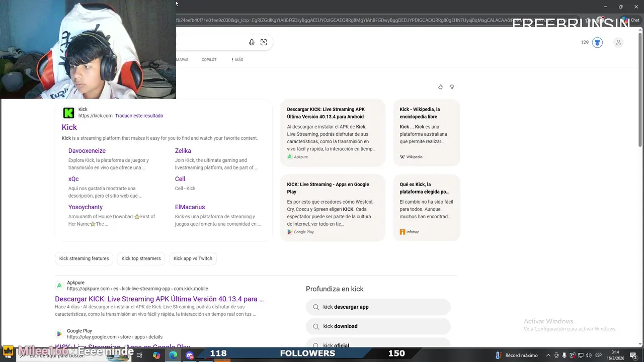
Task: Open the Cell sitelink
Action: 180,179
